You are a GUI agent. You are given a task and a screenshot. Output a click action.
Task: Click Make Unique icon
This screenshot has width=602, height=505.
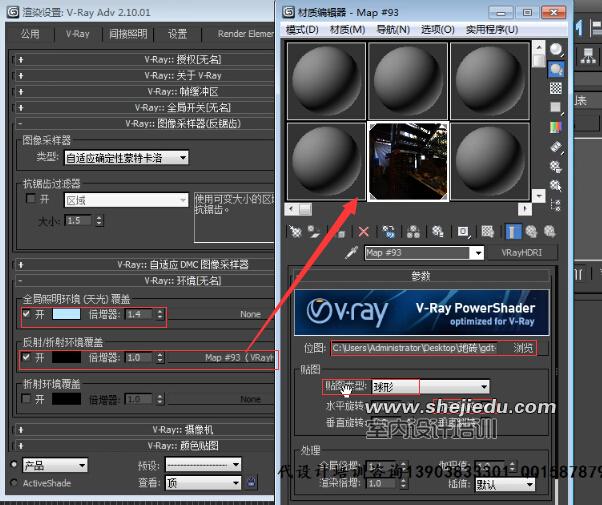(x=413, y=232)
